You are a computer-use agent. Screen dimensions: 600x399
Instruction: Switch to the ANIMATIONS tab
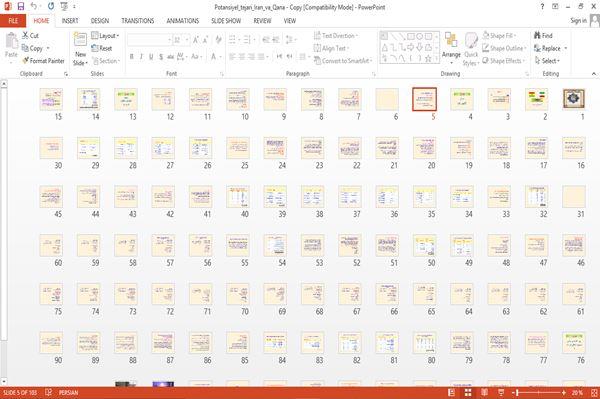pyautogui.click(x=183, y=21)
